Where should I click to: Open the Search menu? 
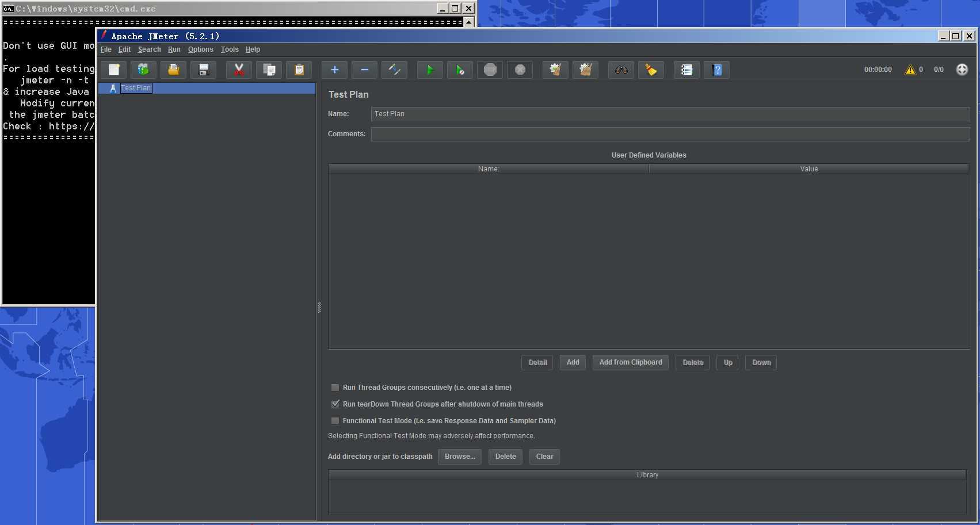[149, 49]
